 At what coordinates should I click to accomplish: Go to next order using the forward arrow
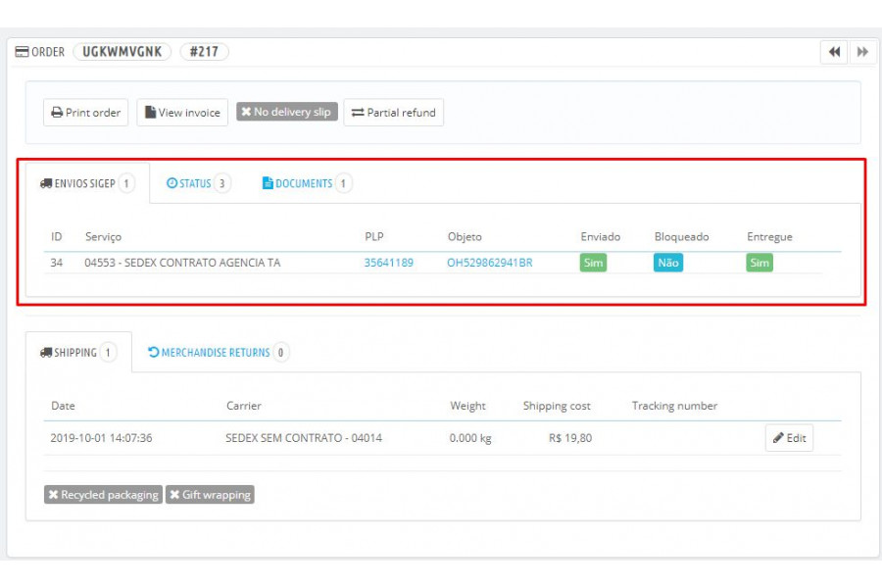[x=862, y=52]
